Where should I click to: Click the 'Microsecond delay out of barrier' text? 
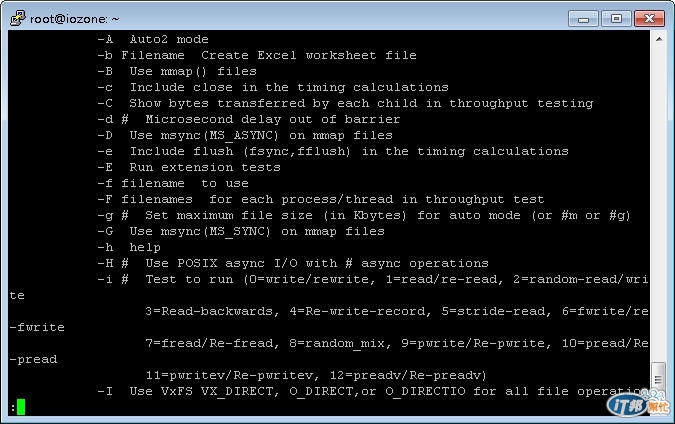click(273, 119)
